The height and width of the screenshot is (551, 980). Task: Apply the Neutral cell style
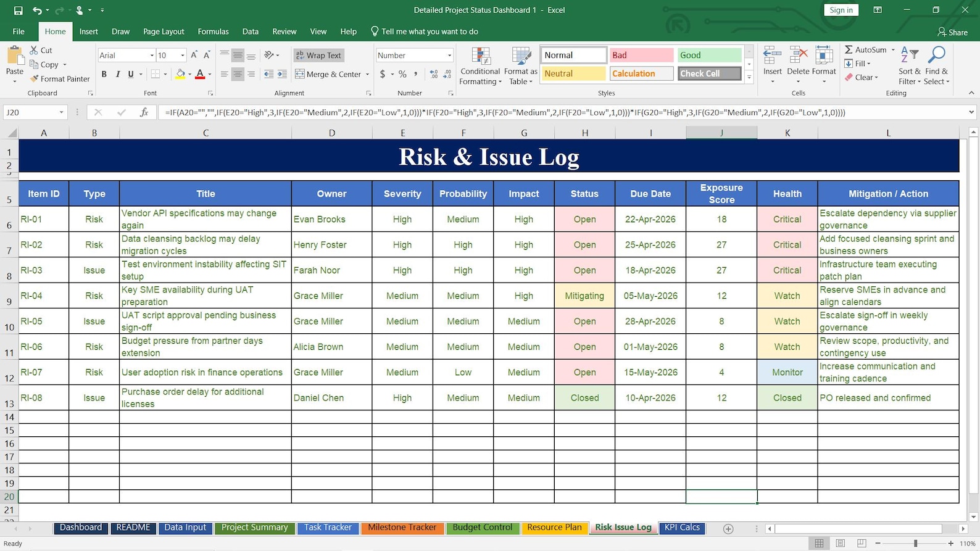pos(573,73)
